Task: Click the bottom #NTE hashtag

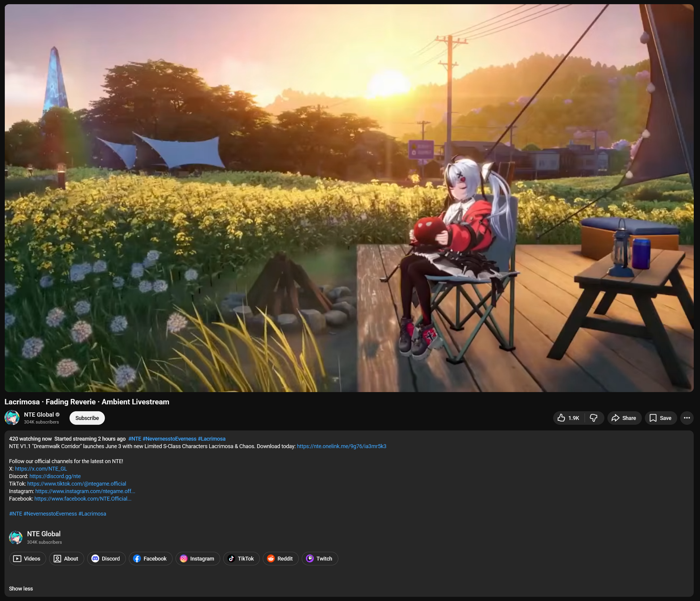Action: (x=16, y=514)
